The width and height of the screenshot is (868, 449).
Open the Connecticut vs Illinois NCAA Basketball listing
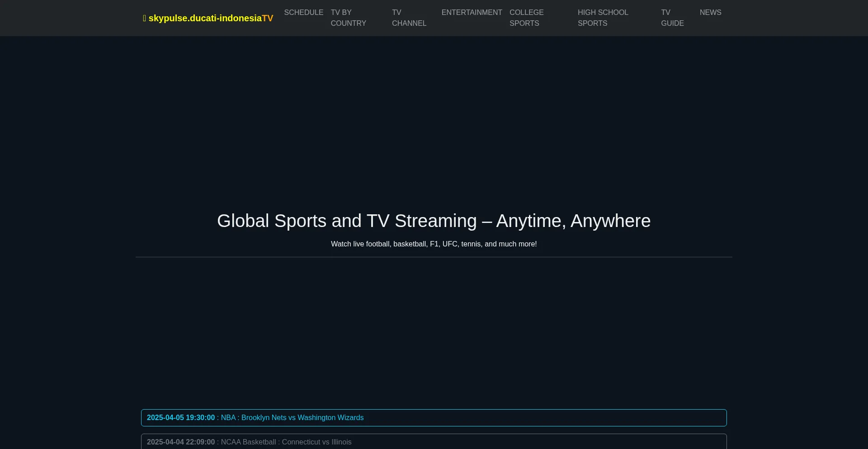pos(434,442)
